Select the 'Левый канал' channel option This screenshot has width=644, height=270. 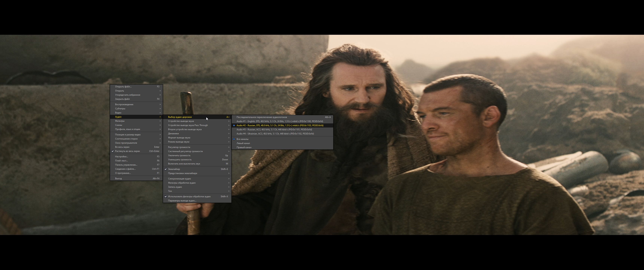(x=243, y=143)
